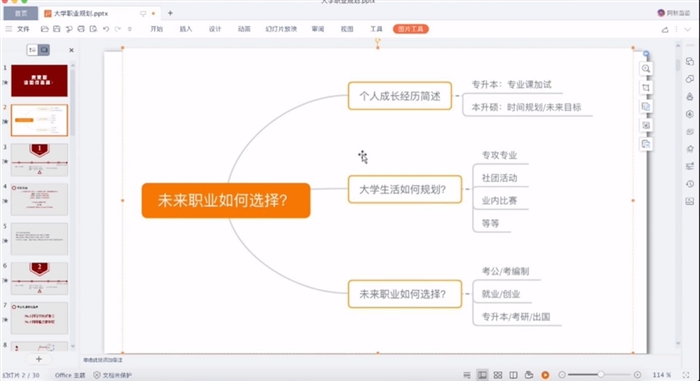
Task: Click the zoom slider handle in status bar
Action: click(601, 374)
